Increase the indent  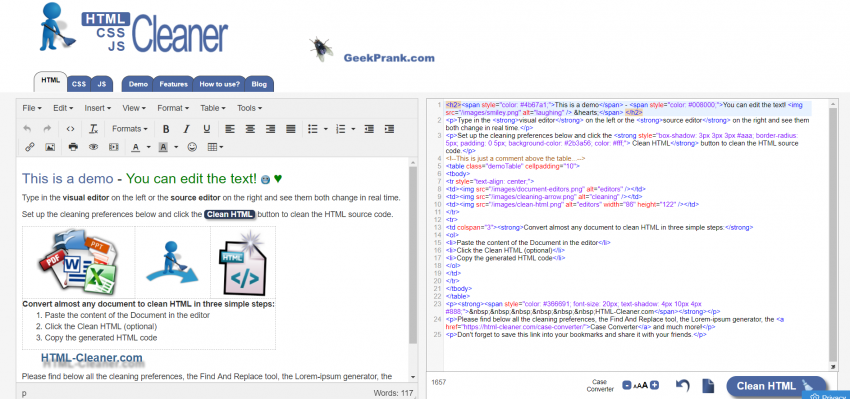pyautogui.click(x=389, y=129)
